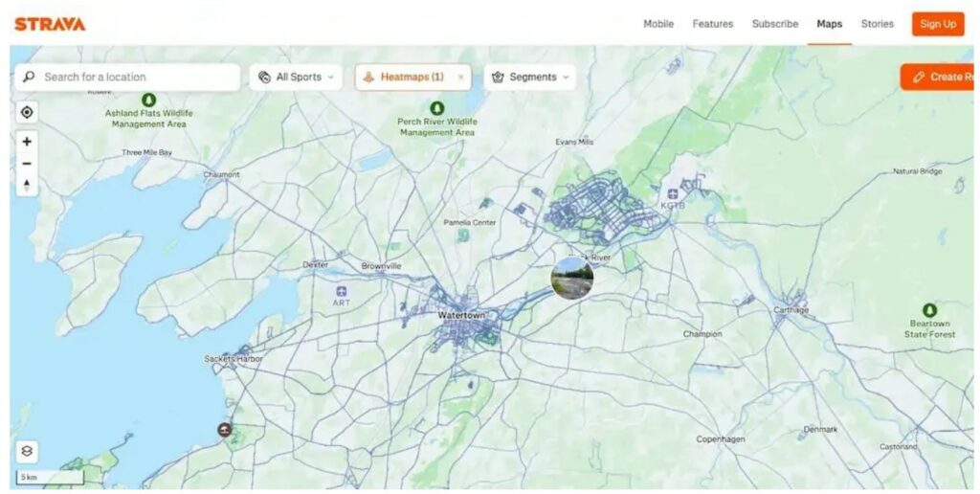Click the Perch River Wildlife park icon
Viewport: 980px width, 494px height.
click(x=436, y=108)
